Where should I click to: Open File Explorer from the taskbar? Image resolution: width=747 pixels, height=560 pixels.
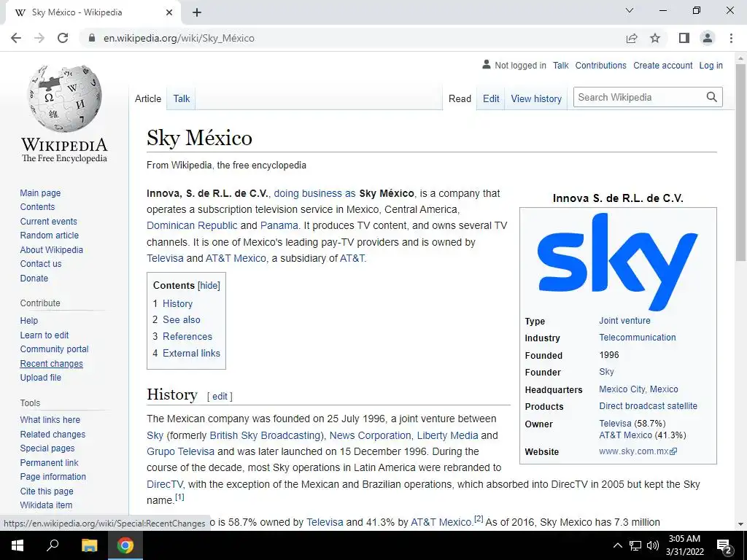89,545
